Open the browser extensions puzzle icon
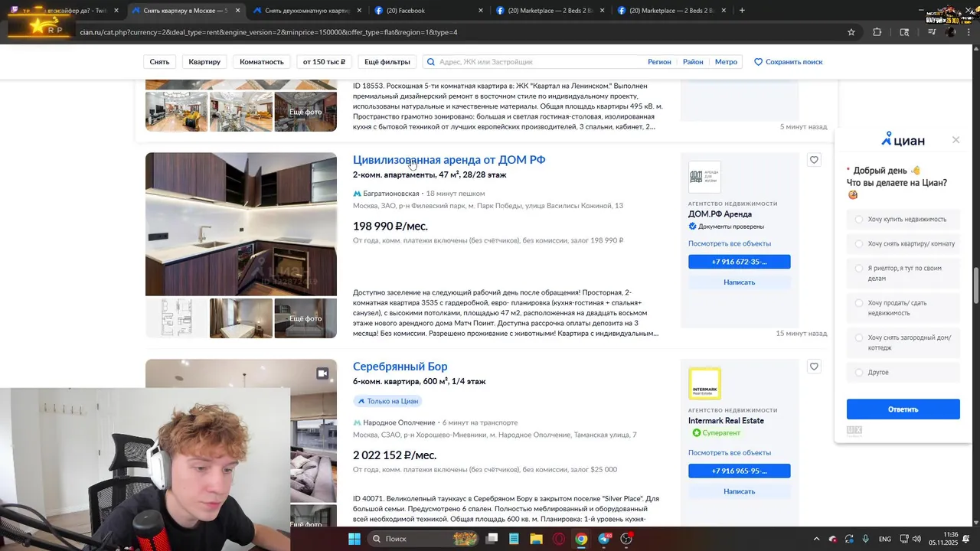 877,32
